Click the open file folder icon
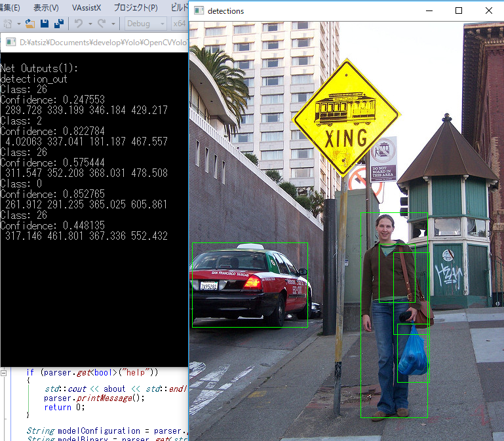The image size is (504, 441). (30, 24)
